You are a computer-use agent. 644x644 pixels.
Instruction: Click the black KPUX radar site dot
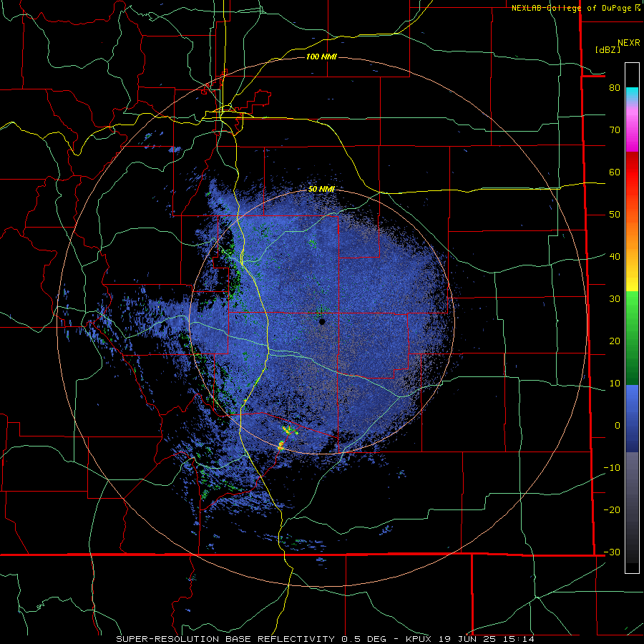coord(322,321)
